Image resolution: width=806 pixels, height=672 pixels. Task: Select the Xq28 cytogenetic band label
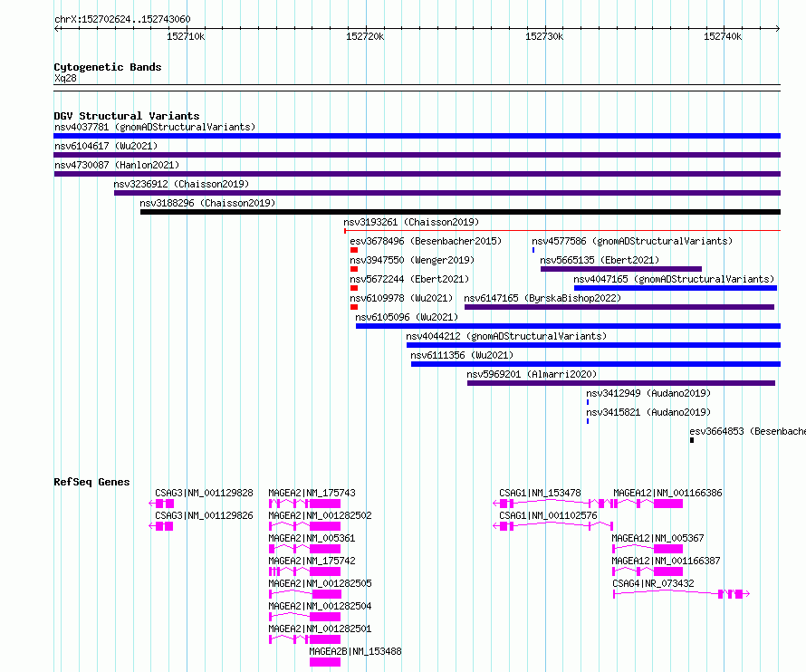click(65, 78)
